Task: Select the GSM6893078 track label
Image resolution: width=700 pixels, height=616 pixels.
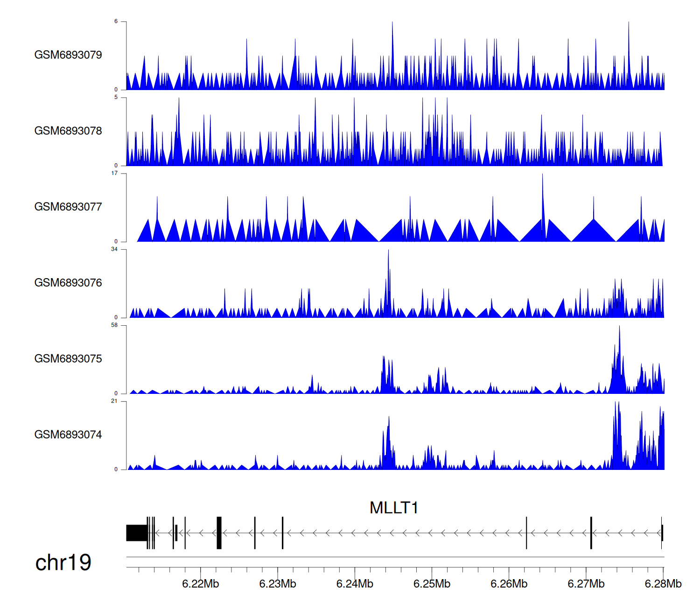Action: click(68, 131)
